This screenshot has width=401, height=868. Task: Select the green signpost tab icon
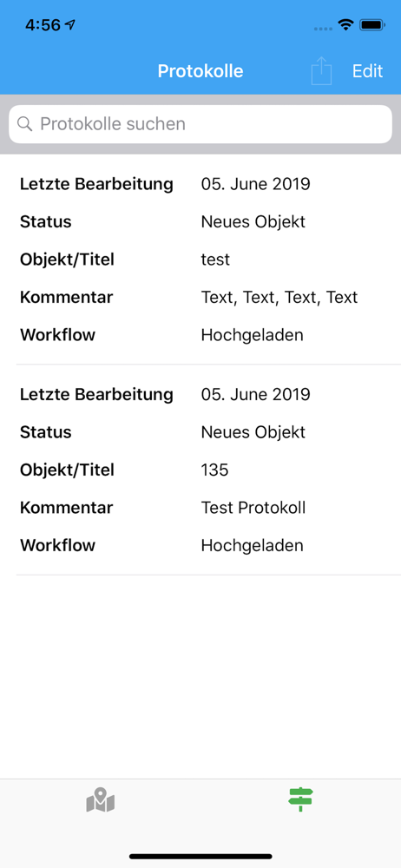pos(300,799)
